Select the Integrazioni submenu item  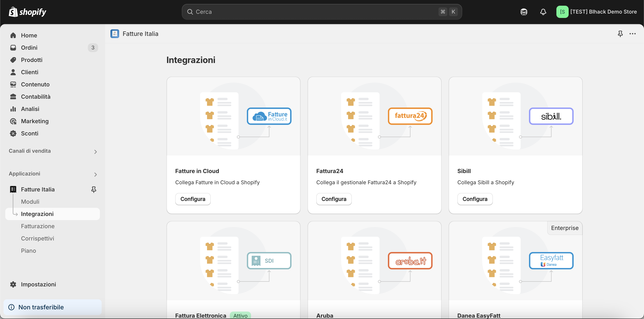tap(53, 214)
